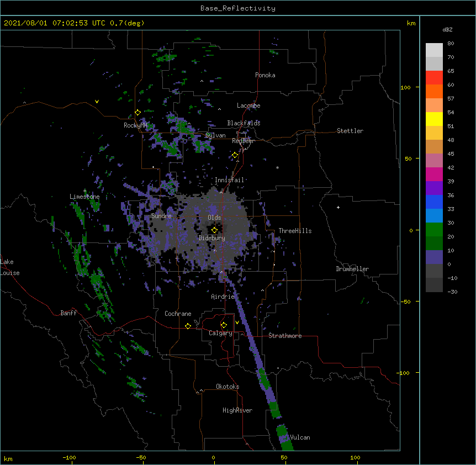
Task: Select the yellow diamond marker below Cochrane
Action: [x=188, y=326]
